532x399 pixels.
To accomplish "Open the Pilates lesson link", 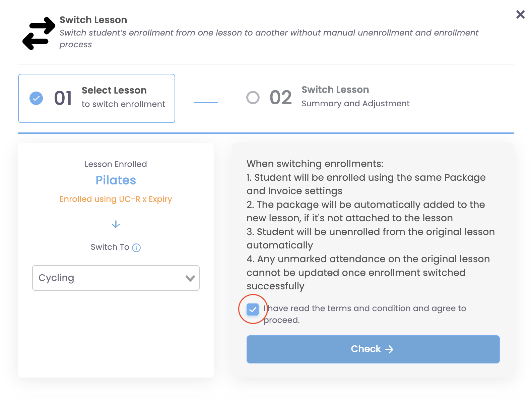I will (116, 180).
